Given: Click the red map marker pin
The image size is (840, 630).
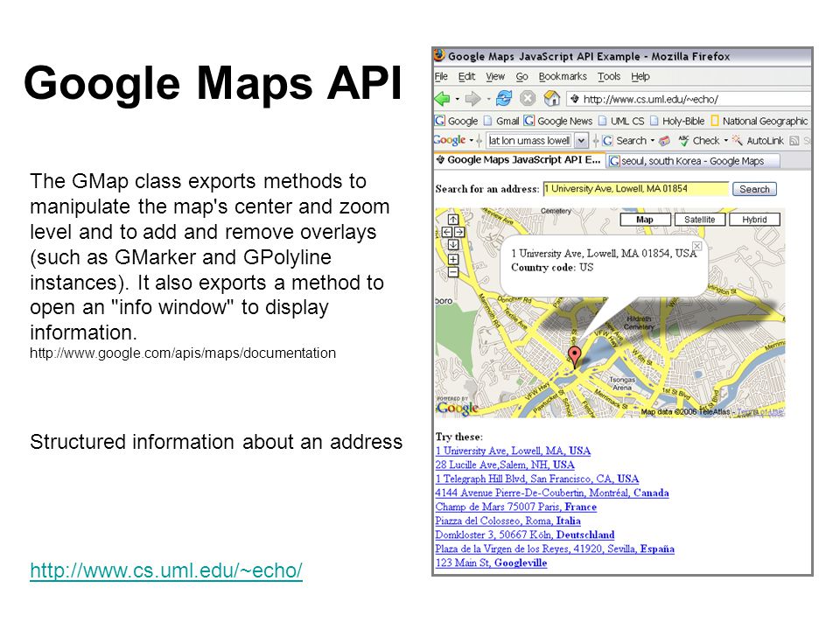Looking at the screenshot, I should tap(574, 357).
